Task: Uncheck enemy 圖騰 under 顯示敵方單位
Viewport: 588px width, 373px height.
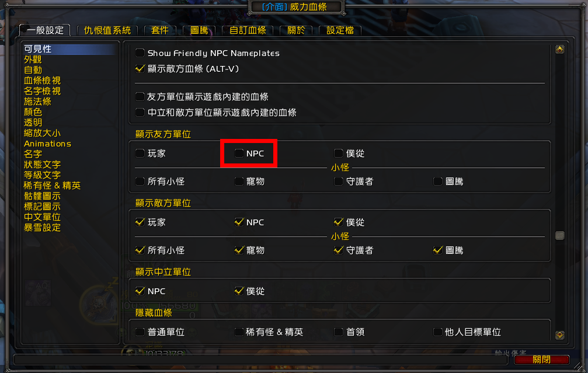Action: click(437, 250)
